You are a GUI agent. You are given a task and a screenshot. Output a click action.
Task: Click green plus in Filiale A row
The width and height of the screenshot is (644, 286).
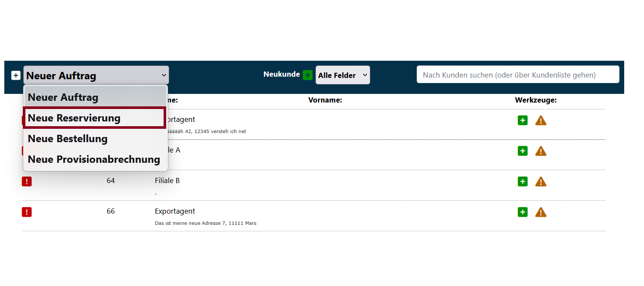pyautogui.click(x=523, y=151)
